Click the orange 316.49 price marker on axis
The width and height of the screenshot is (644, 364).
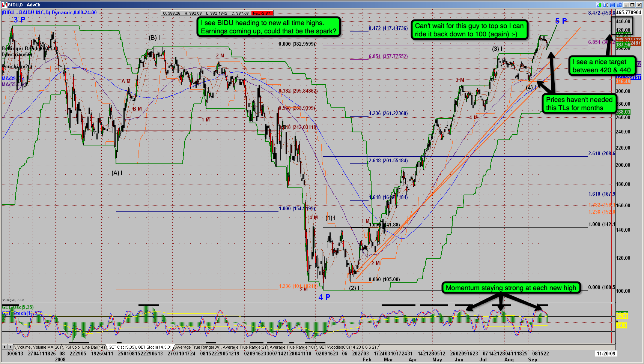tap(623, 81)
